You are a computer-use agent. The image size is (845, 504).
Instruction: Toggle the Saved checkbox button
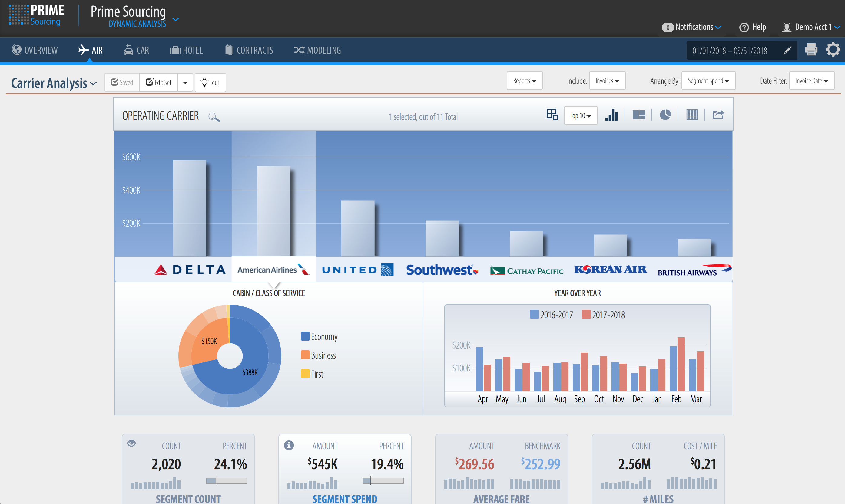(122, 83)
